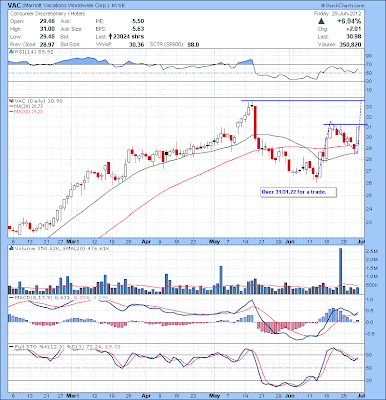This screenshot has height=400, width=386.
Task: Click the large red candlestick after the May peak
Action: [x=255, y=122]
